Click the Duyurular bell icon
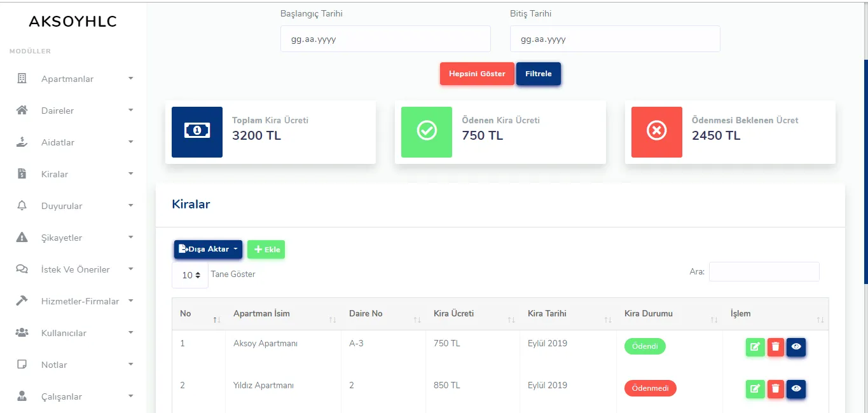Screen dimensions: 868x413 click(x=22, y=206)
